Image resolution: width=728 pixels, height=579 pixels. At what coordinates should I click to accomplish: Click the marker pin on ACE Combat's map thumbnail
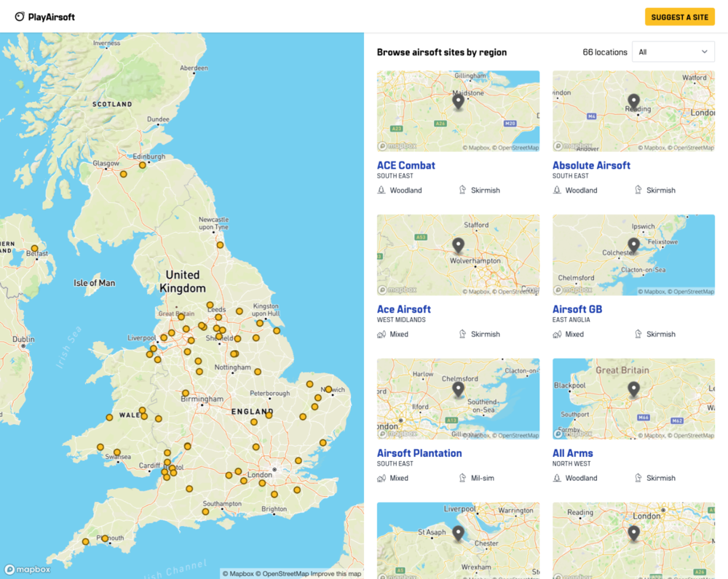point(458,102)
